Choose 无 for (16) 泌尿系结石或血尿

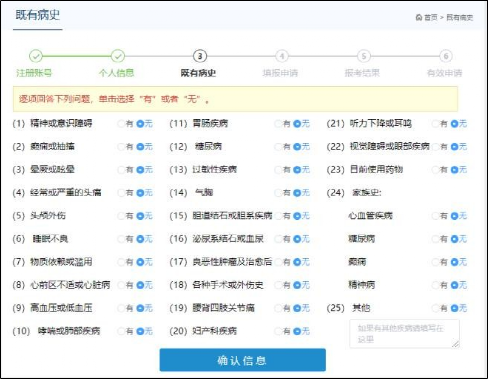point(297,239)
